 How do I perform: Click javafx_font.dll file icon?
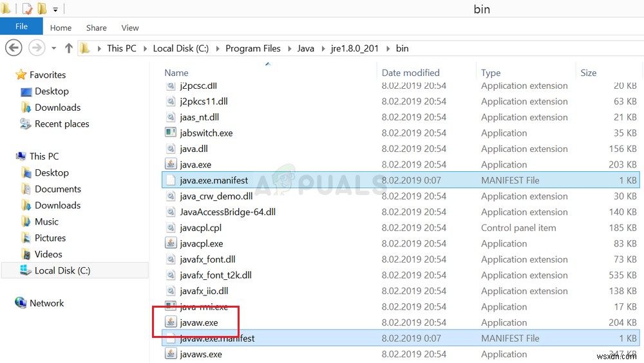[x=171, y=259]
